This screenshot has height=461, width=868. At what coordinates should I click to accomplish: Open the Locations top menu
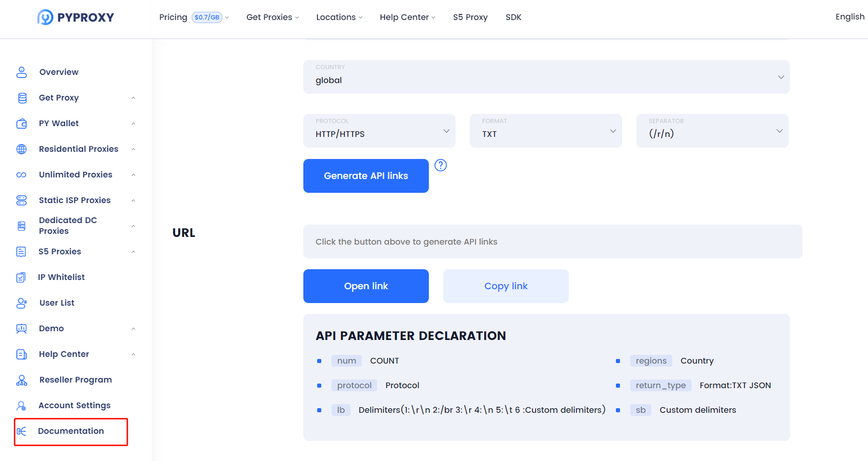339,17
